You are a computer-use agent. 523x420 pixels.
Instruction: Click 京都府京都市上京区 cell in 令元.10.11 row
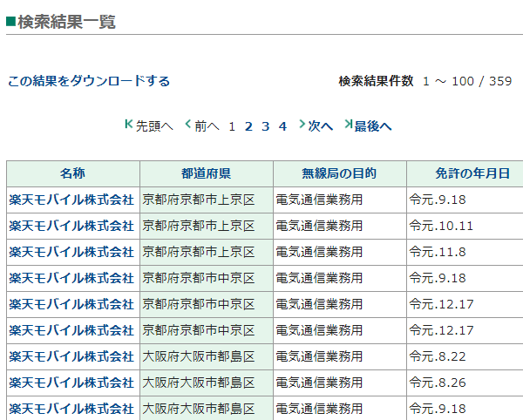click(x=206, y=226)
